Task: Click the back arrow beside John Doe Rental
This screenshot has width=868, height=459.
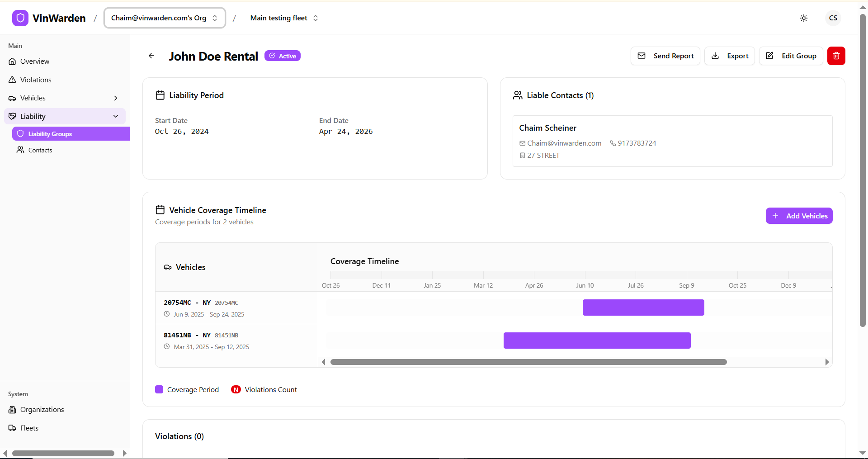Action: pyautogui.click(x=151, y=56)
